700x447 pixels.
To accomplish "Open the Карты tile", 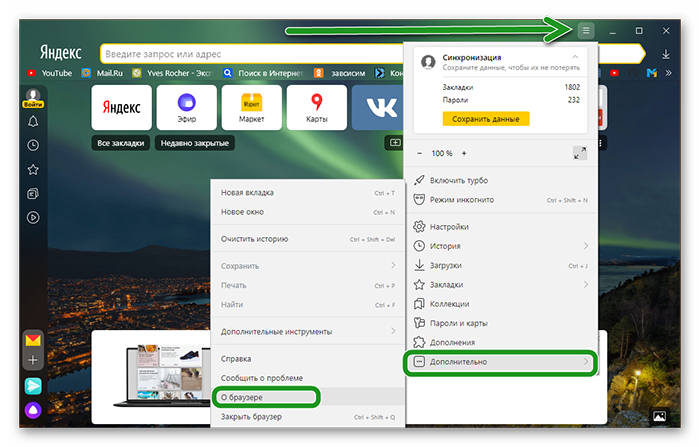I will pyautogui.click(x=317, y=108).
